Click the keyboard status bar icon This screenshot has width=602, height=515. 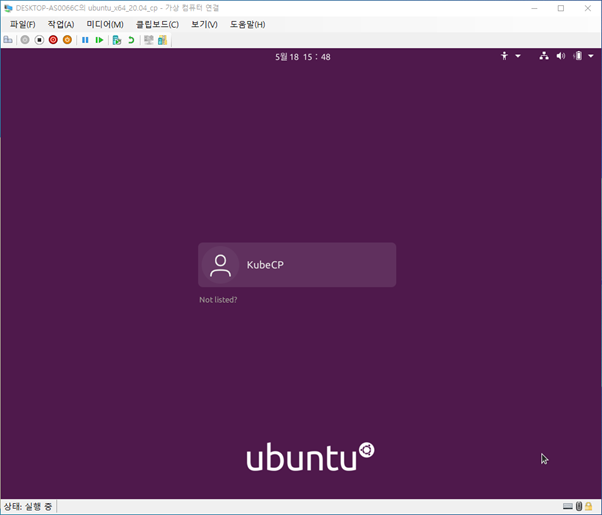click(x=568, y=507)
